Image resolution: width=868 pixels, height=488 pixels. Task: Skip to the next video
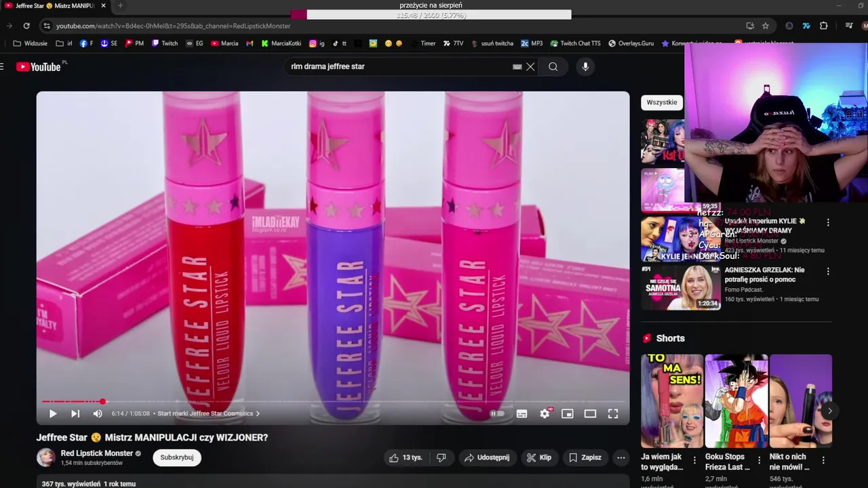pyautogui.click(x=75, y=413)
